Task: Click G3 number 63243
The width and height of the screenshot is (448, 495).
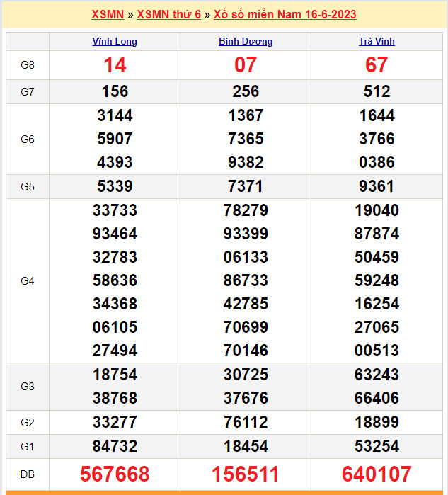Action: click(x=377, y=375)
